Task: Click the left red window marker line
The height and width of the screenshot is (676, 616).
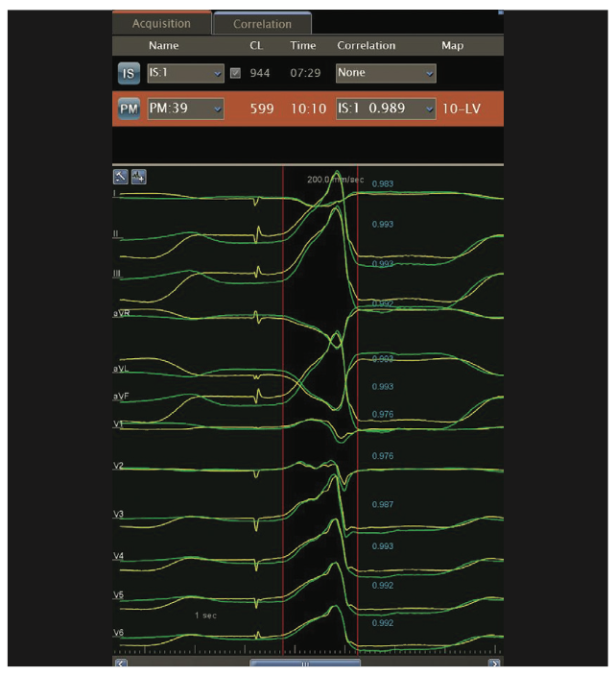Action: pos(283,411)
